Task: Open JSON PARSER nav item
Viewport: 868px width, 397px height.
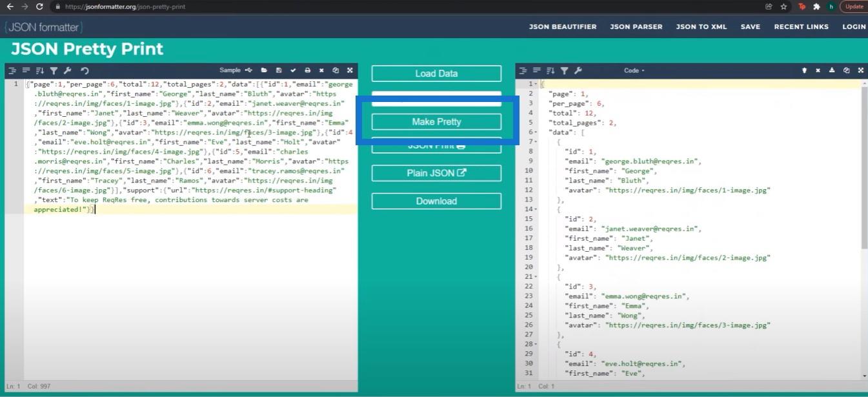Action: click(636, 26)
